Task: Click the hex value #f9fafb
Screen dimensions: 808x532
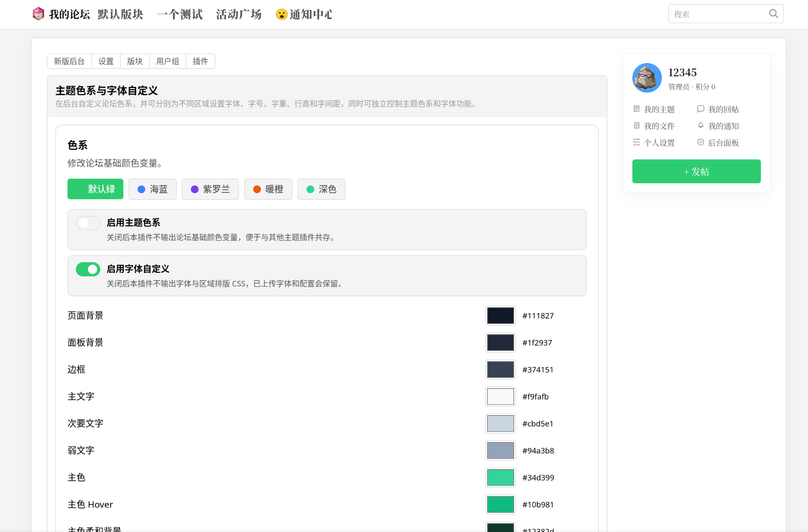Action: pyautogui.click(x=536, y=397)
